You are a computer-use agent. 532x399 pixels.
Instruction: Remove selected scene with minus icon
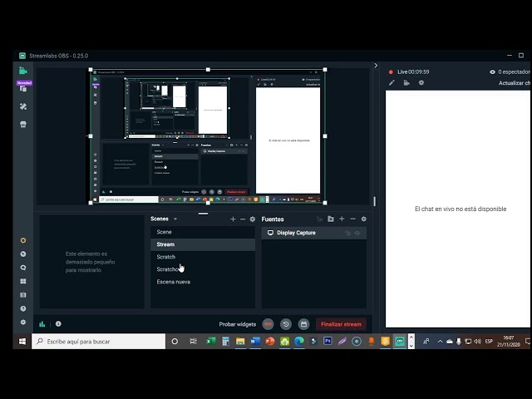(243, 219)
